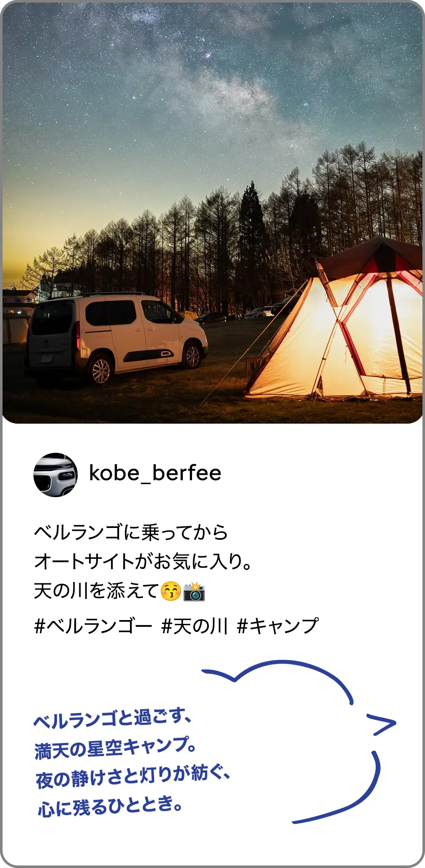Click the #天の川 hashtag

[x=195, y=626]
